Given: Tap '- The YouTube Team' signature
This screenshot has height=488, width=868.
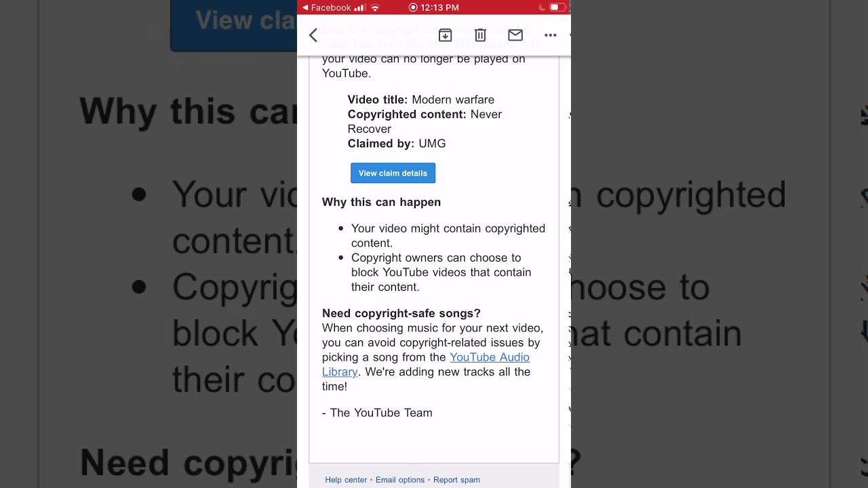Looking at the screenshot, I should (377, 412).
